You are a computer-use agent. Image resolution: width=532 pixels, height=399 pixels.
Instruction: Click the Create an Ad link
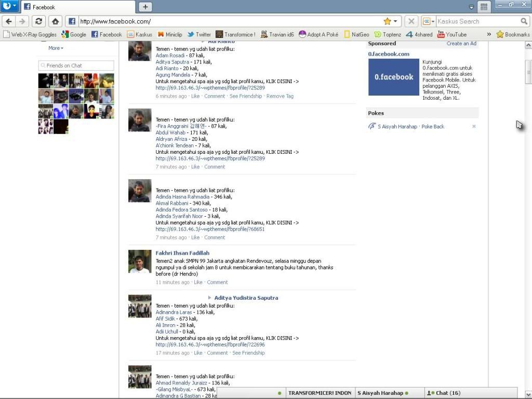461,44
